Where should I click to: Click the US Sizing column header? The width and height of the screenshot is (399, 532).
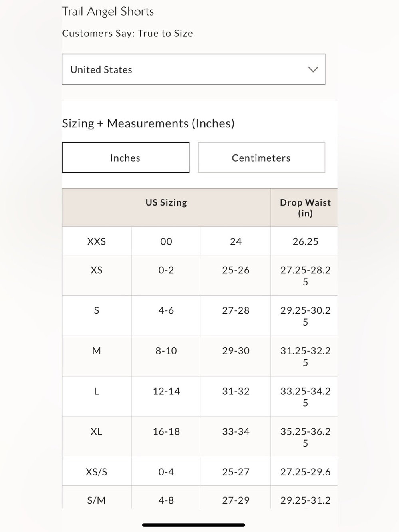[x=166, y=202]
